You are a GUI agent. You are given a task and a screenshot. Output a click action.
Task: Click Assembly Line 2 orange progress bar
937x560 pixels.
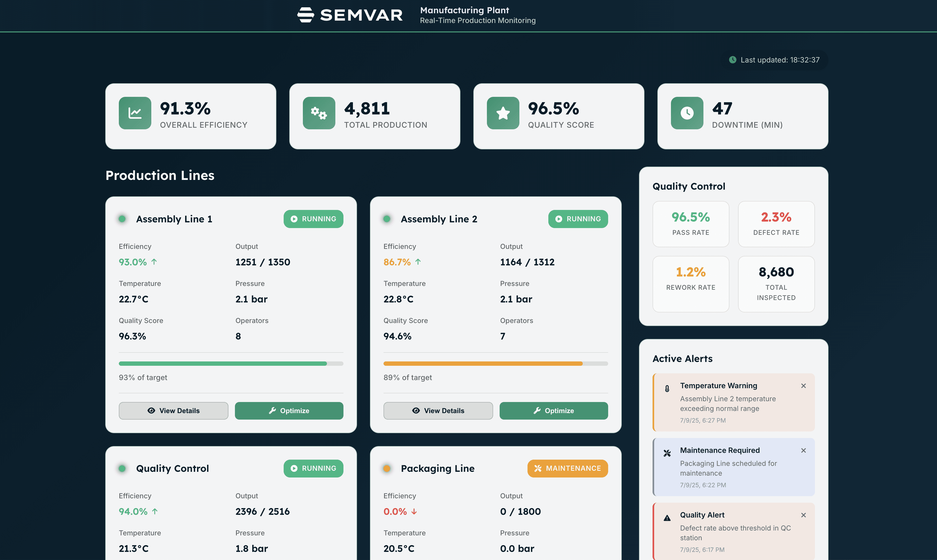[483, 363]
